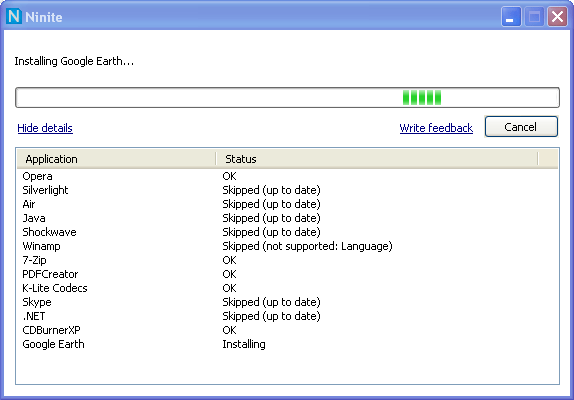Select the 7-Zip entry
Image resolution: width=574 pixels, height=400 pixels.
[x=287, y=260]
